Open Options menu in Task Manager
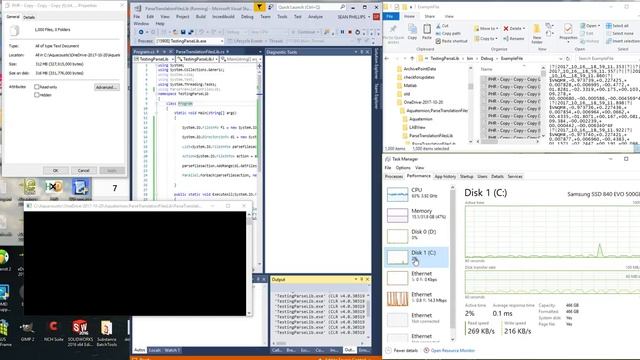 pos(403,168)
